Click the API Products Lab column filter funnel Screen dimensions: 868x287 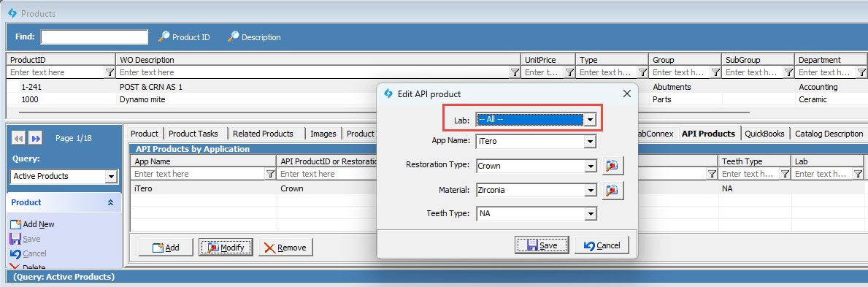858,174
